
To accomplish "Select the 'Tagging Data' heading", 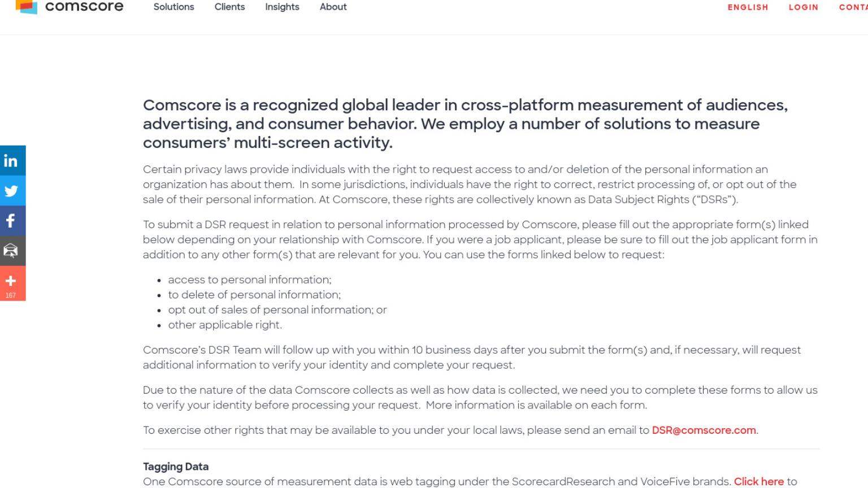I will [176, 467].
